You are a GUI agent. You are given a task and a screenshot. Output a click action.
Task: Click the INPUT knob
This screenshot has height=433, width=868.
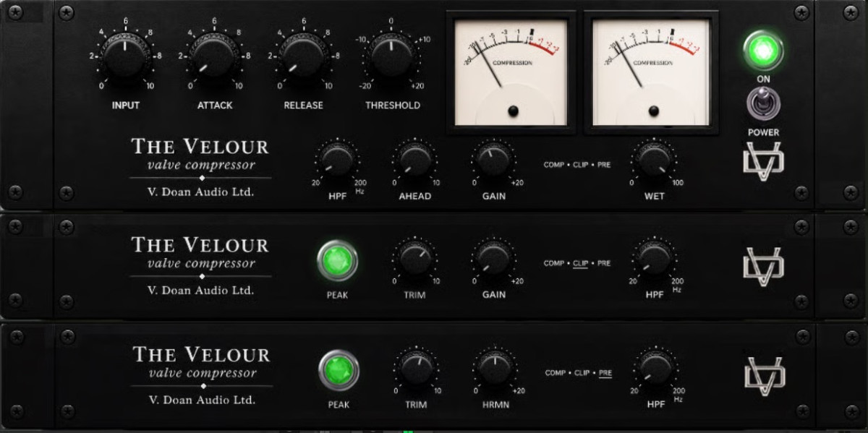pyautogui.click(x=125, y=56)
